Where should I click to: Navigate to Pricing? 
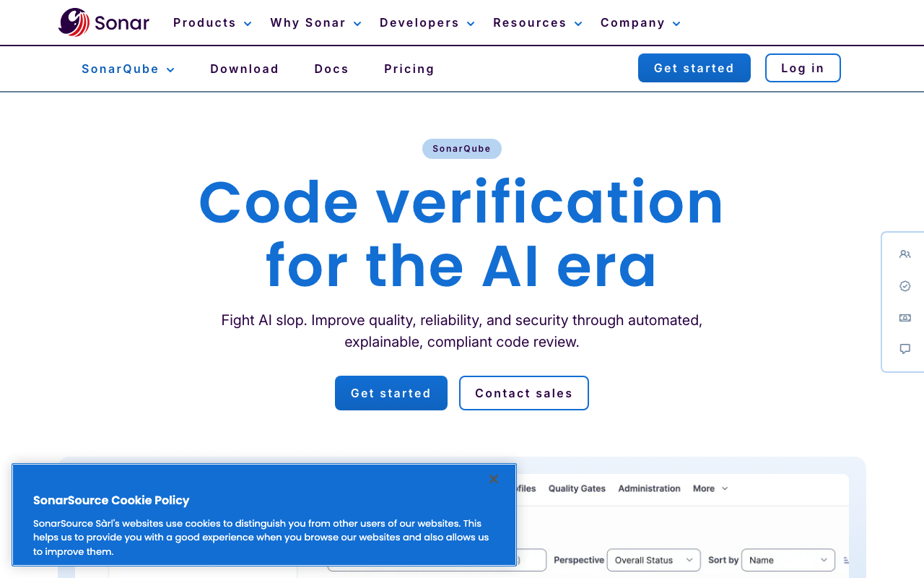(x=409, y=69)
